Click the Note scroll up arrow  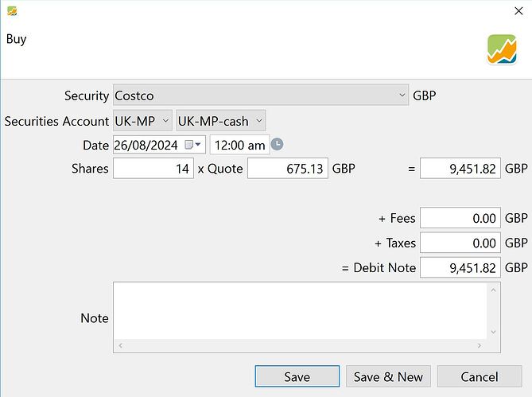pyautogui.click(x=493, y=290)
